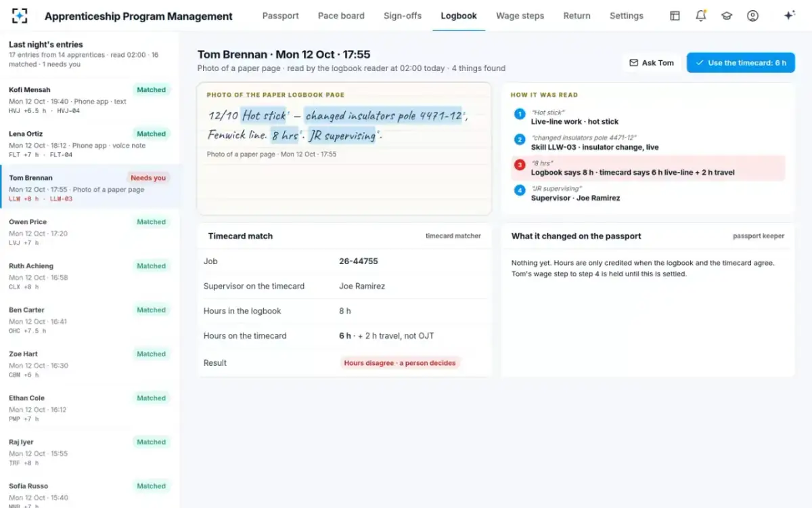Open the Wage steps tab

click(x=520, y=16)
